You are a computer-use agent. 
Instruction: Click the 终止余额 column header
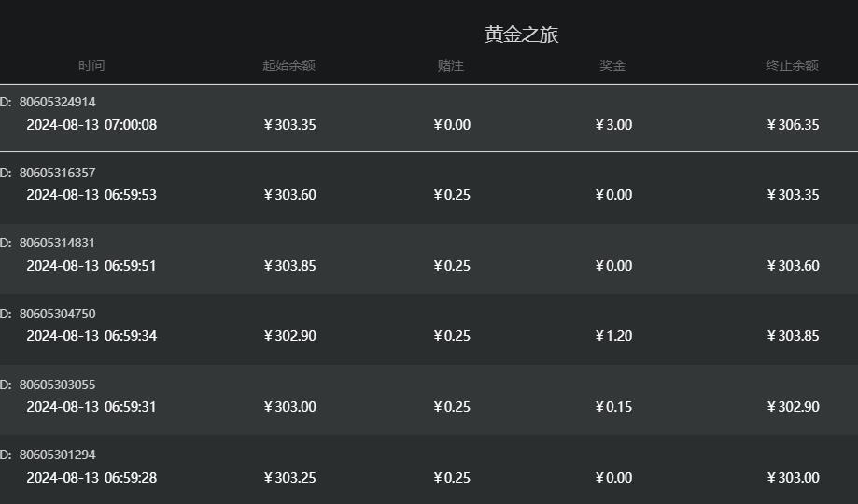[x=792, y=66]
